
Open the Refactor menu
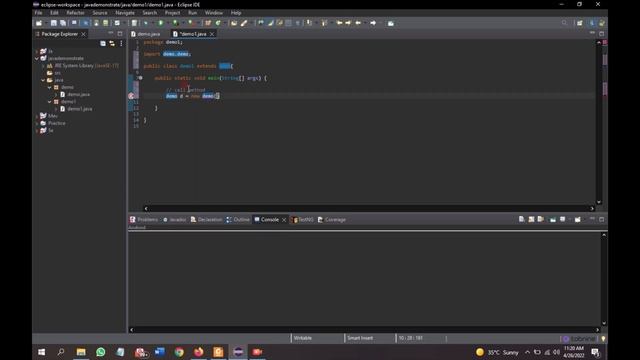[75, 13]
